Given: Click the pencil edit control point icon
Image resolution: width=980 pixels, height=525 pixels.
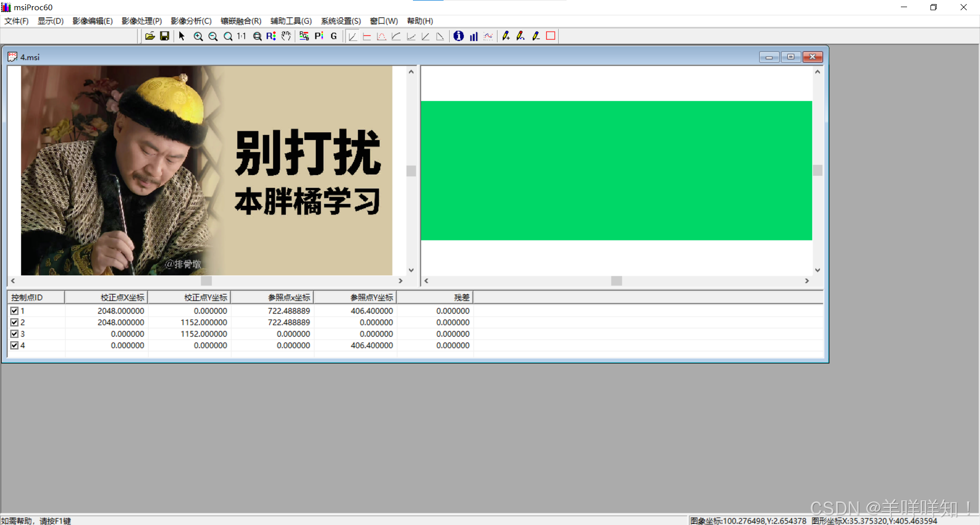Looking at the screenshot, I should (x=521, y=36).
